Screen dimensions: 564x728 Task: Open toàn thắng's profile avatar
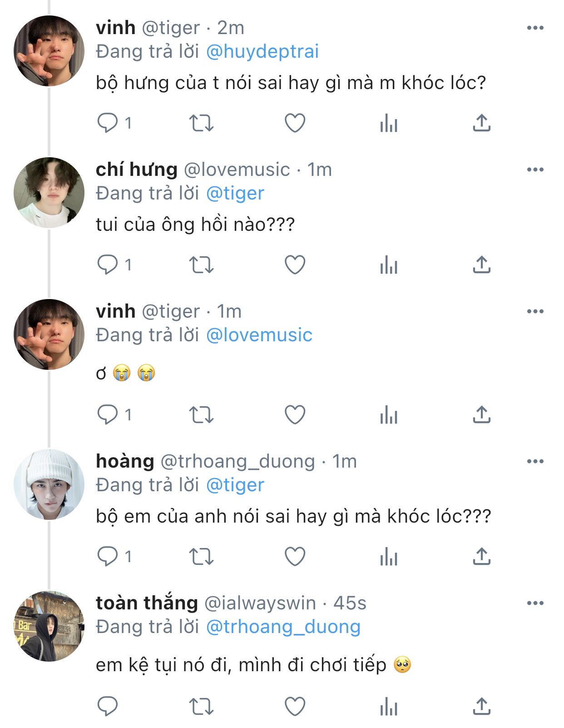[x=49, y=626]
